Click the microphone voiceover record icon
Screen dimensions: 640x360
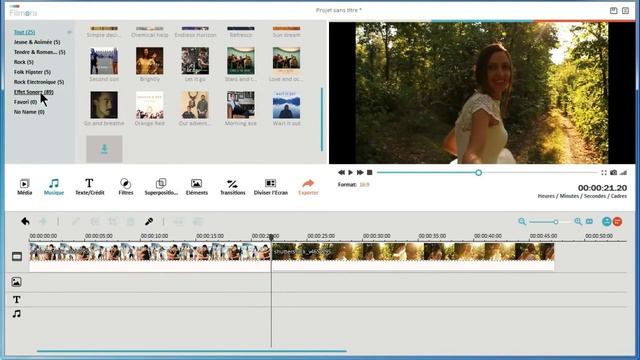149,221
